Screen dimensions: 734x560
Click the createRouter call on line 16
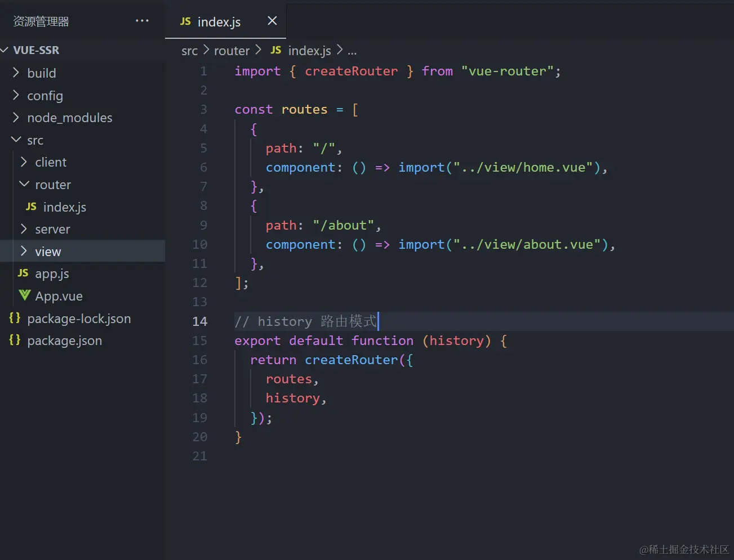tap(351, 360)
